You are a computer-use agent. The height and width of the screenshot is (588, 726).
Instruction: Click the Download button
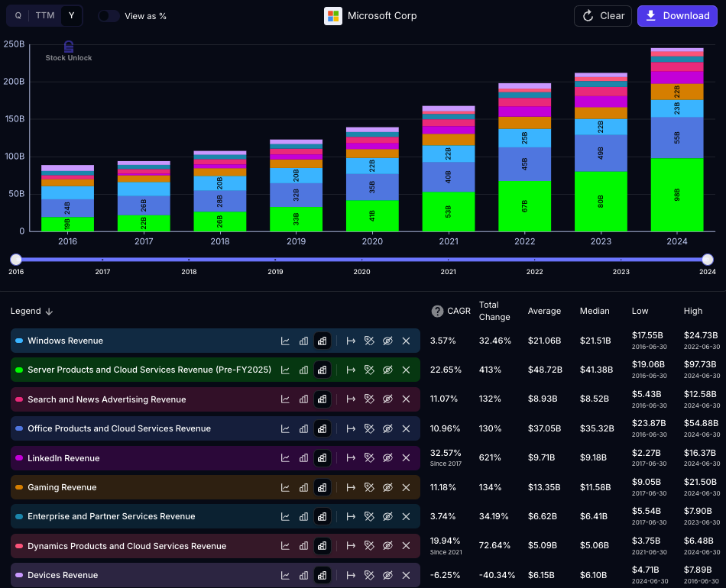(677, 16)
